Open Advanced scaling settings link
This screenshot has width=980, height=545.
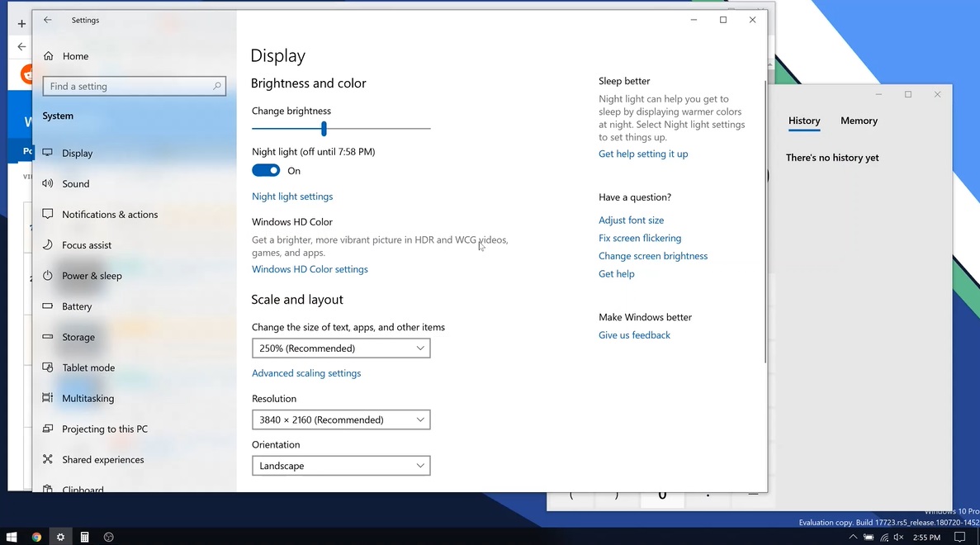[x=306, y=373]
